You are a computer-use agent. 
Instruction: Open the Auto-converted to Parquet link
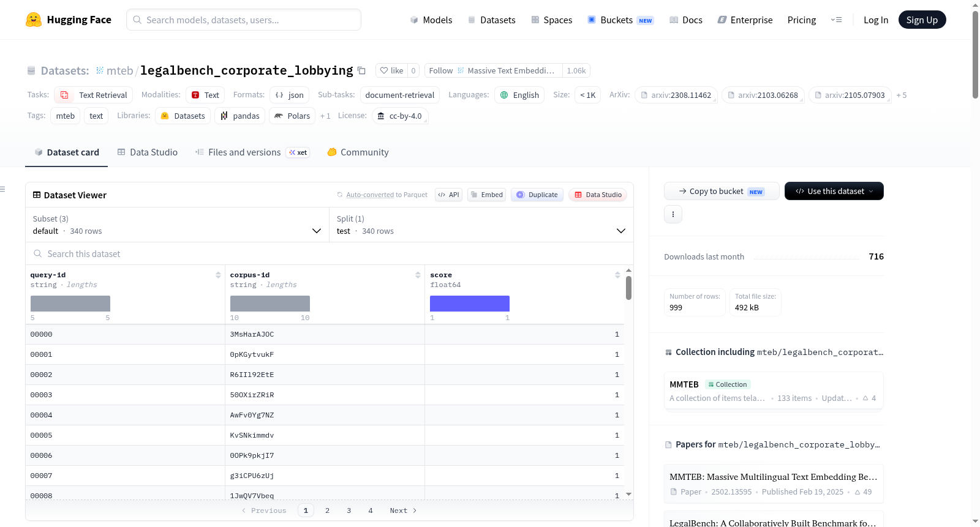coord(370,195)
